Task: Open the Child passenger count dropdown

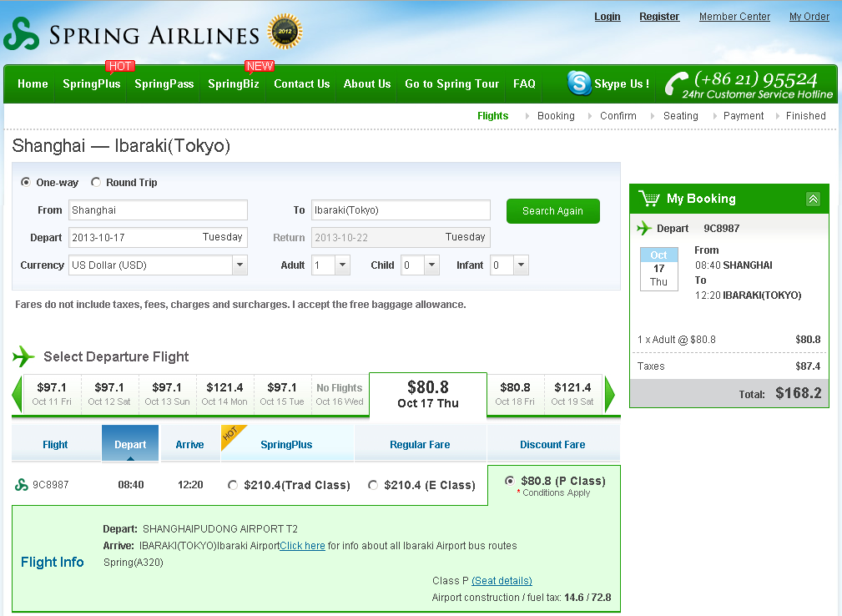Action: (x=431, y=265)
